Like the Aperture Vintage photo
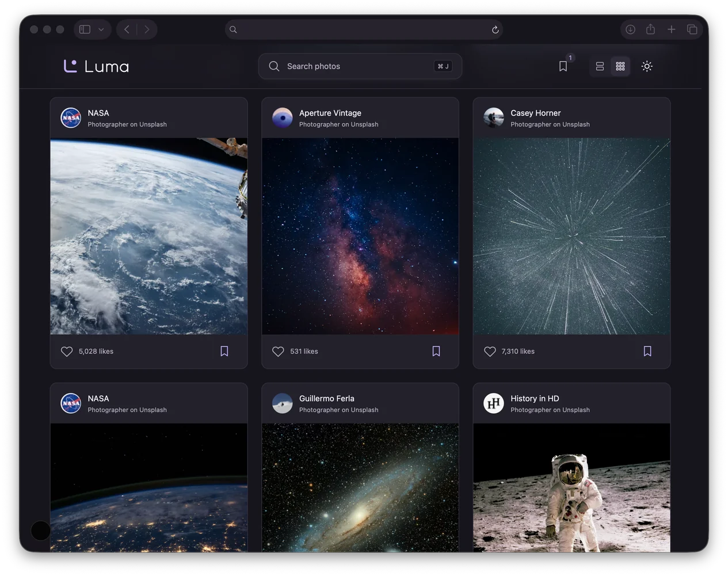Screen dimensions: 728x576 point(278,351)
